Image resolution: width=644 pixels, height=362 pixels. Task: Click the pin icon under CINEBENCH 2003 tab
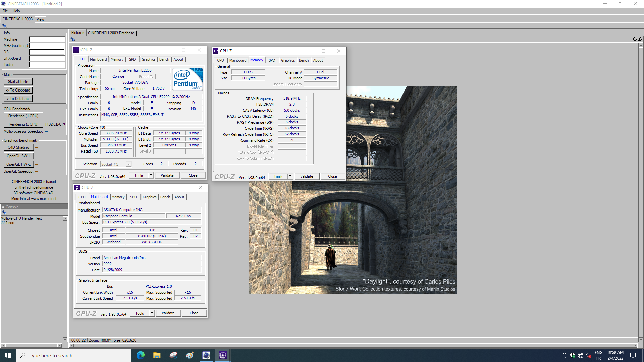pyautogui.click(x=4, y=26)
